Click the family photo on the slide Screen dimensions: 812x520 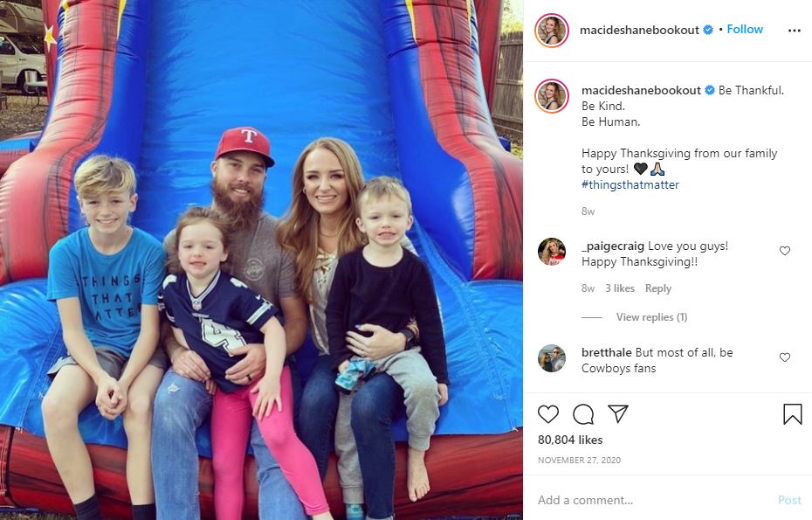[x=262, y=260]
